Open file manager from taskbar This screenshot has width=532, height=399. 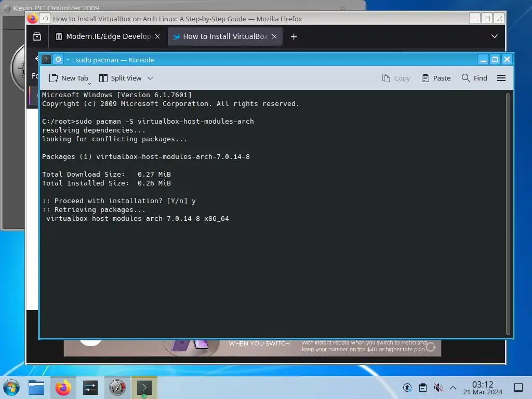click(x=36, y=388)
